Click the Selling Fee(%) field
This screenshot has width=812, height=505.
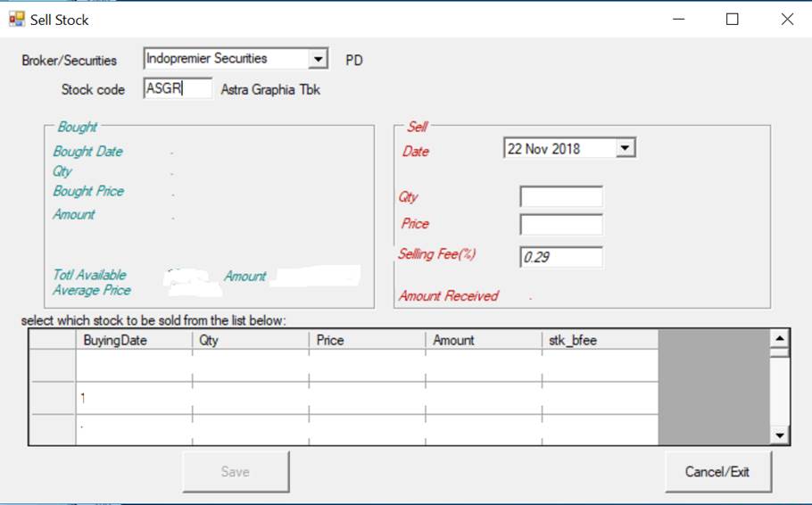click(561, 257)
